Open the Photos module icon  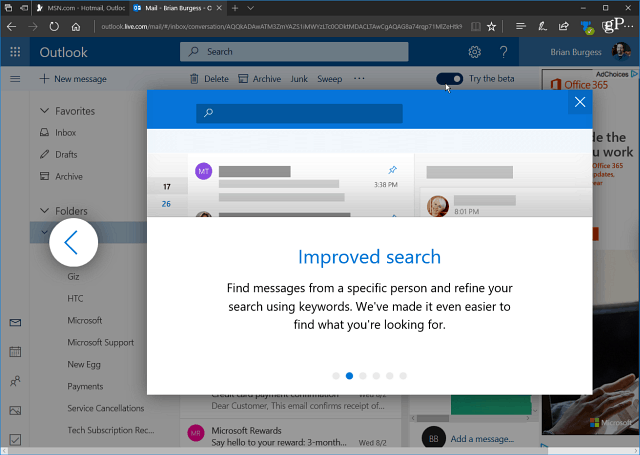[15, 411]
